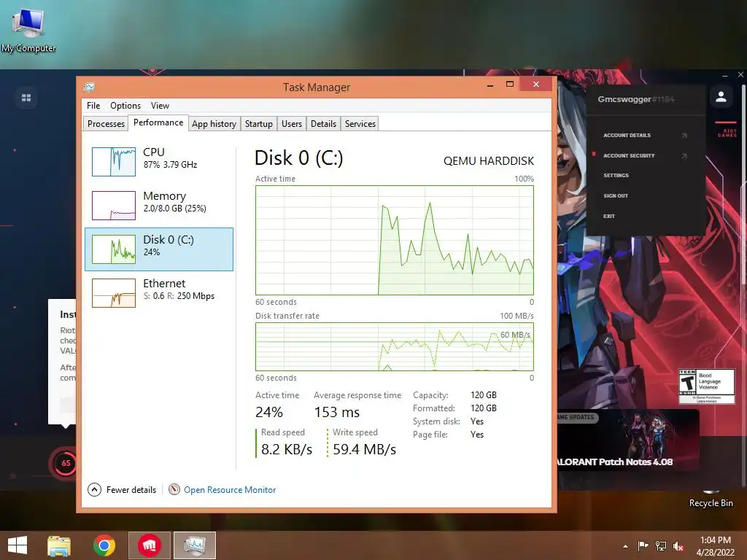Open the Services tab
The height and width of the screenshot is (560, 747).
pyautogui.click(x=360, y=124)
